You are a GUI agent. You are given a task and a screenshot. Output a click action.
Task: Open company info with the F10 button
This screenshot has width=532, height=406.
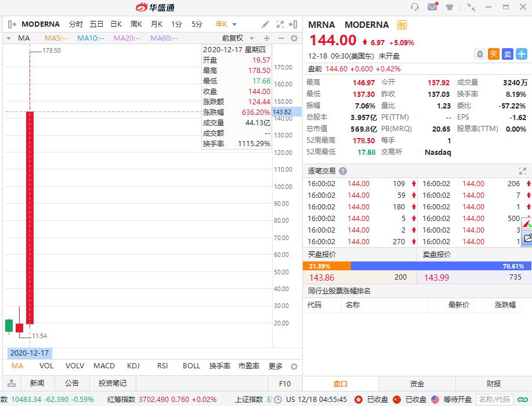(284, 383)
